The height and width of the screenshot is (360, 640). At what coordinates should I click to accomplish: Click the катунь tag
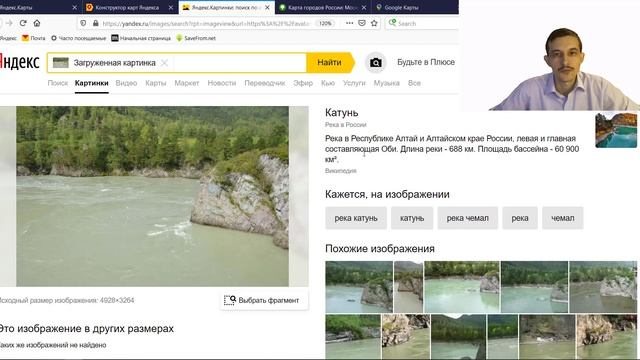tap(412, 218)
